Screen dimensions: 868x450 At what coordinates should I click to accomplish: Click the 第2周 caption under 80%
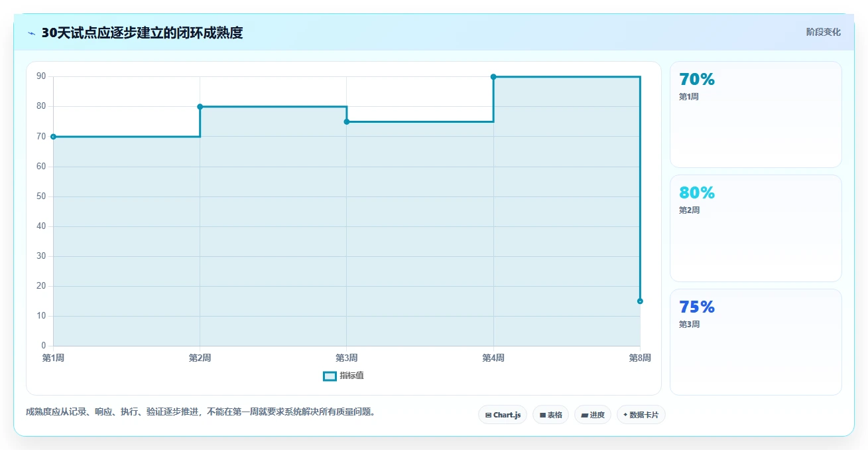click(x=689, y=210)
